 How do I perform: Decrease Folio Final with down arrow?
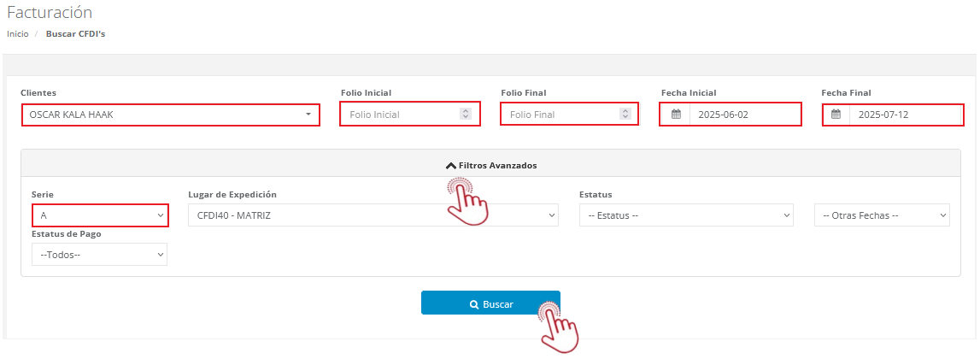(625, 117)
